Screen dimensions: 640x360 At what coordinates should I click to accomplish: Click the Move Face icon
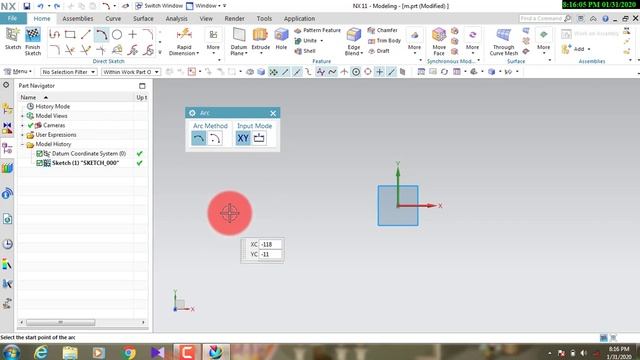pos(439,35)
